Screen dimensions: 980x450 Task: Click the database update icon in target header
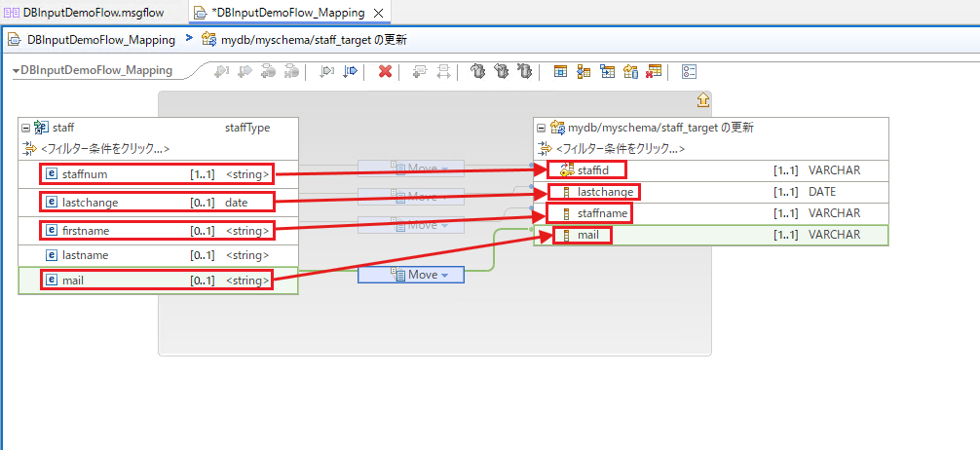[557, 129]
